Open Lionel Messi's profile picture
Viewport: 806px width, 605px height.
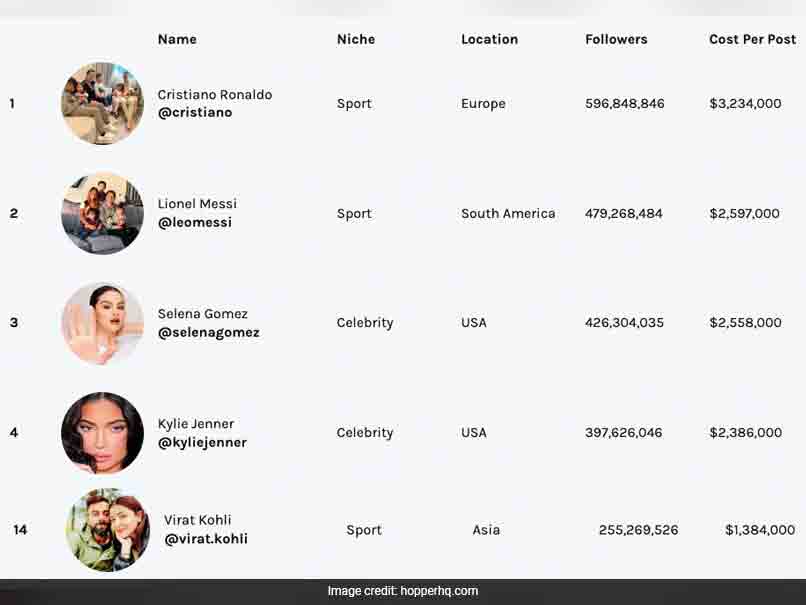[x=102, y=213]
